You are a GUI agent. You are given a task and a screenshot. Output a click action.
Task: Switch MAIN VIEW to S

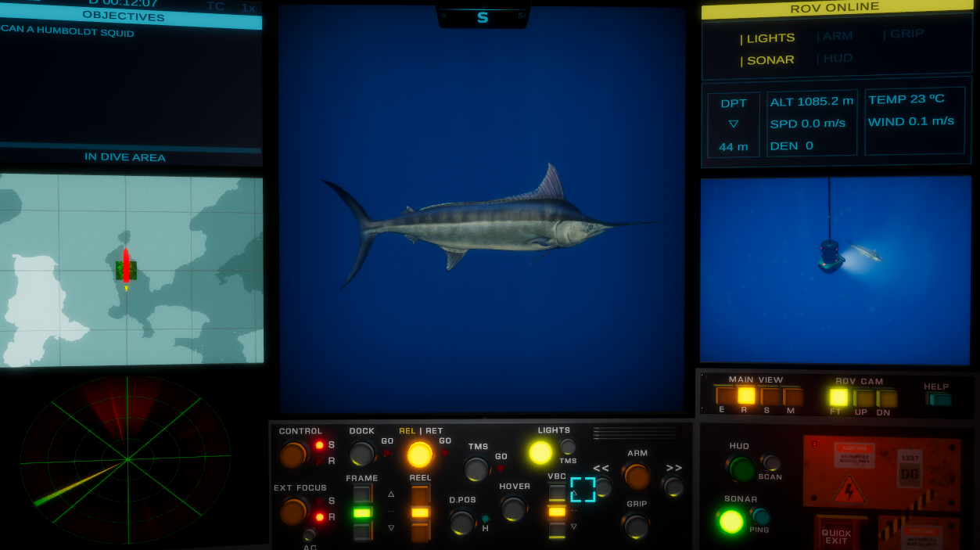coord(769,397)
